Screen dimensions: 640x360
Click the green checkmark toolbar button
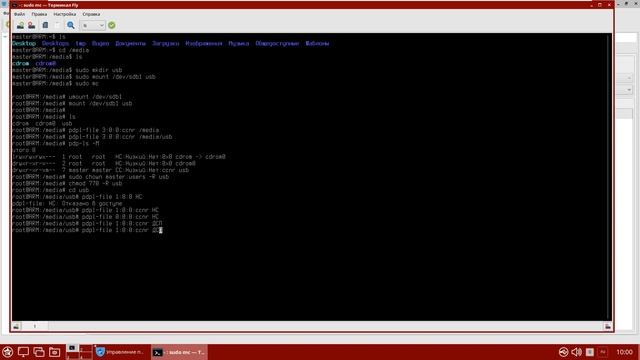pyautogui.click(x=111, y=25)
